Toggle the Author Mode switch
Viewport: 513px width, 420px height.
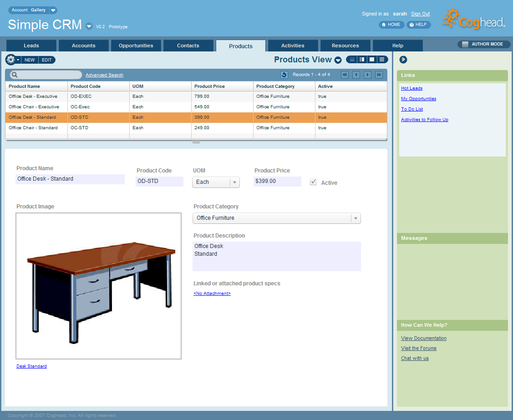click(465, 44)
